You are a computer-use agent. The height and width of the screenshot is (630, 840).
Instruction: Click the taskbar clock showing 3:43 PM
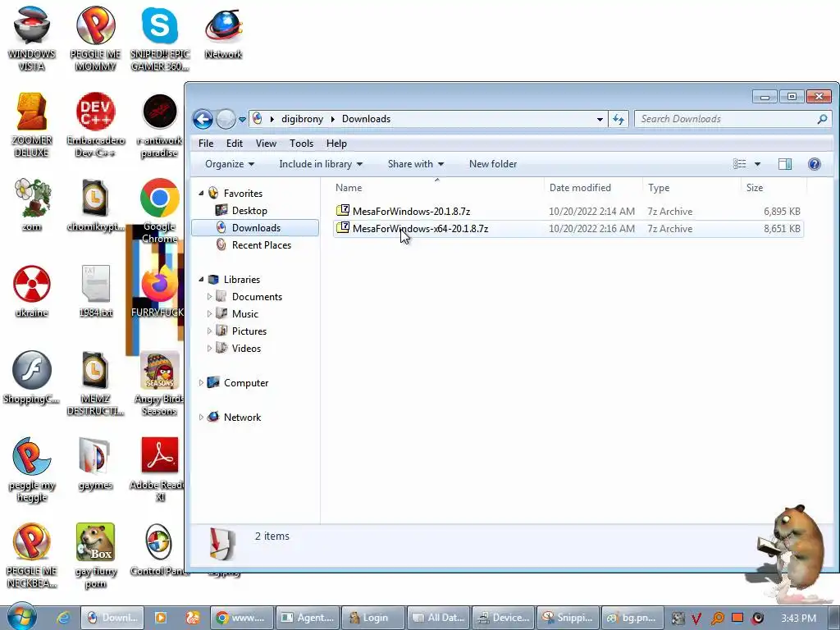pyautogui.click(x=798, y=618)
